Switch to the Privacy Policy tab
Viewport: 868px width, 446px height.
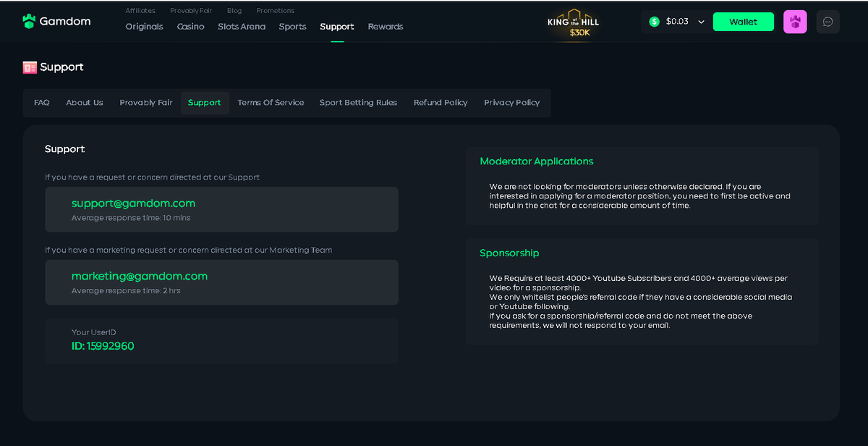[x=512, y=103]
